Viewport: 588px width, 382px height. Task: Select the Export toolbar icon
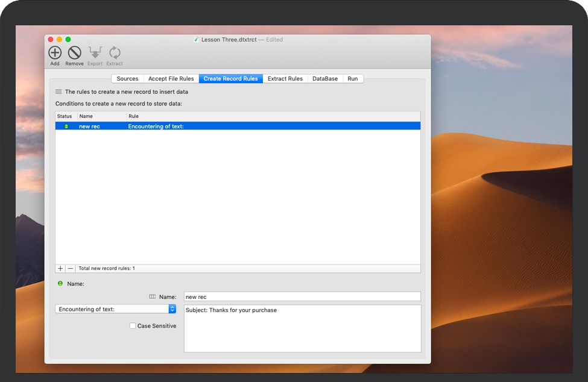pos(95,53)
